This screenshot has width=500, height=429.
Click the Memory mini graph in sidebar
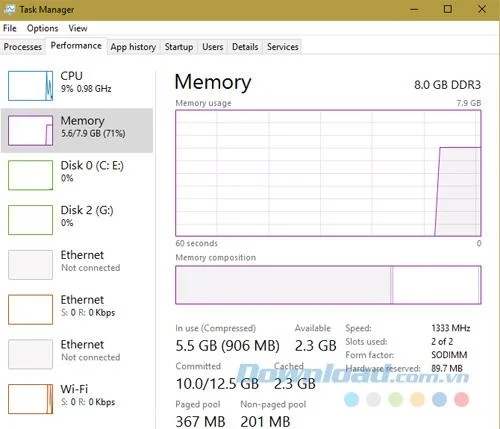point(30,131)
